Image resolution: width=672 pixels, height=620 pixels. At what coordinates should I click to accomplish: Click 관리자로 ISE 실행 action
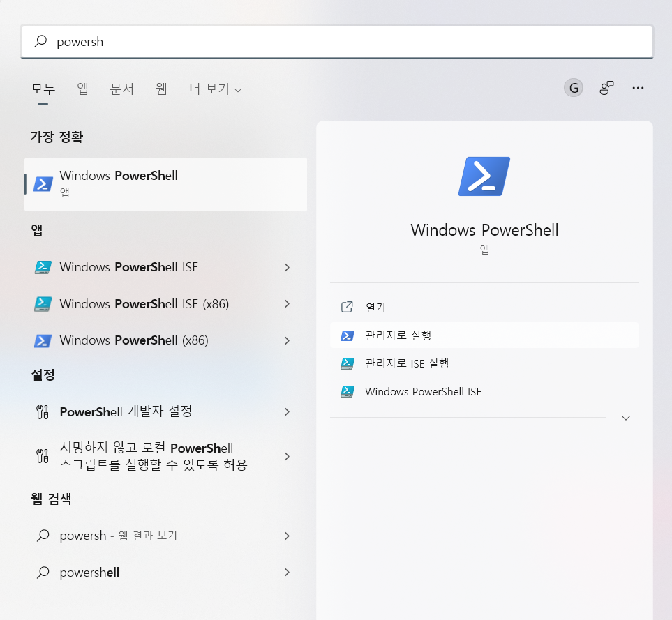click(x=484, y=363)
